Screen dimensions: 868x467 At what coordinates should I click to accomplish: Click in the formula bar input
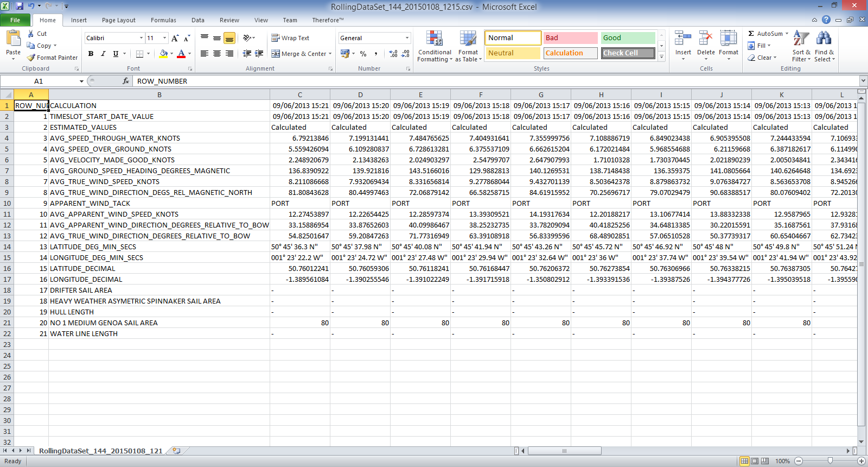point(496,81)
